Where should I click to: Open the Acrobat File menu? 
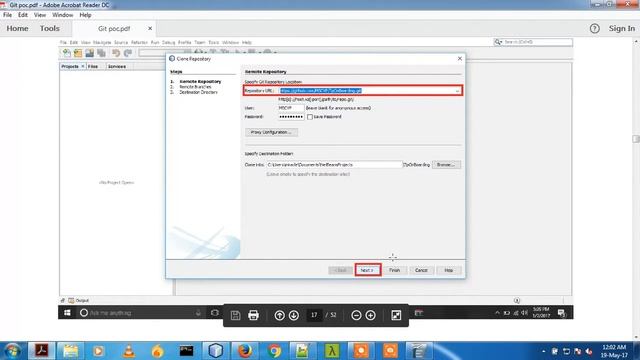pyautogui.click(x=7, y=15)
